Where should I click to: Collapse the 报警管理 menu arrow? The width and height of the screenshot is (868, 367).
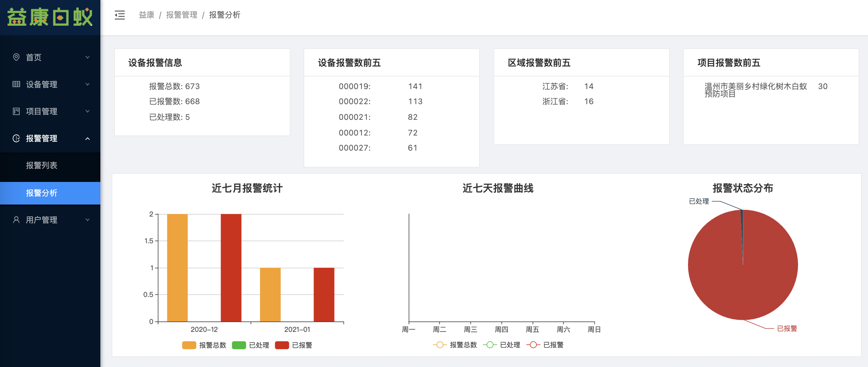click(x=87, y=139)
